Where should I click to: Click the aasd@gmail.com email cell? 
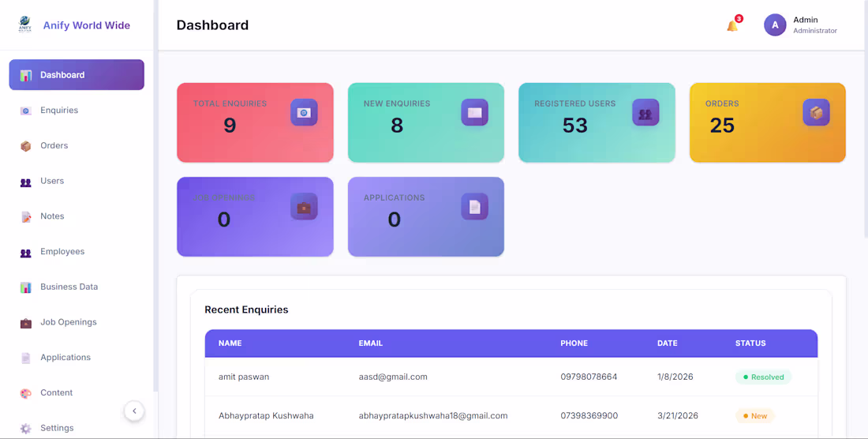point(393,377)
